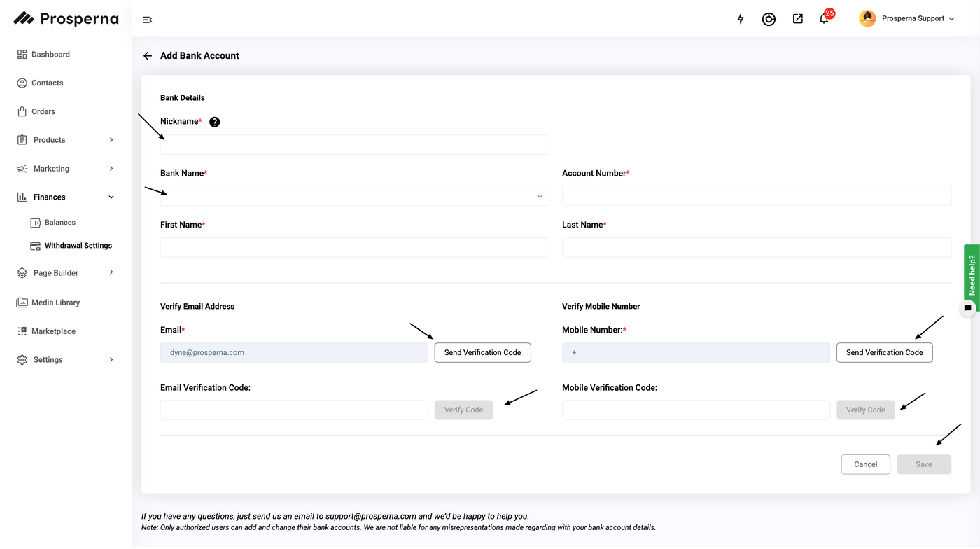
Task: Expand the Products sidebar menu
Action: click(65, 140)
